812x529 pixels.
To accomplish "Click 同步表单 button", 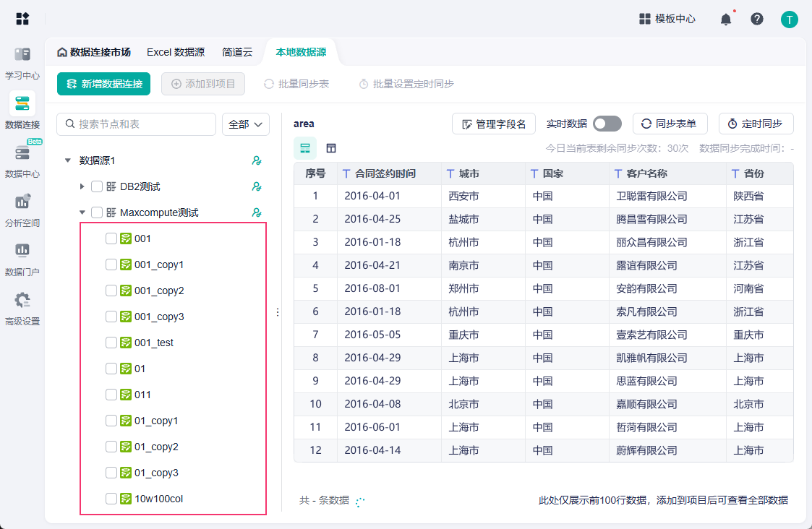I will click(x=669, y=124).
